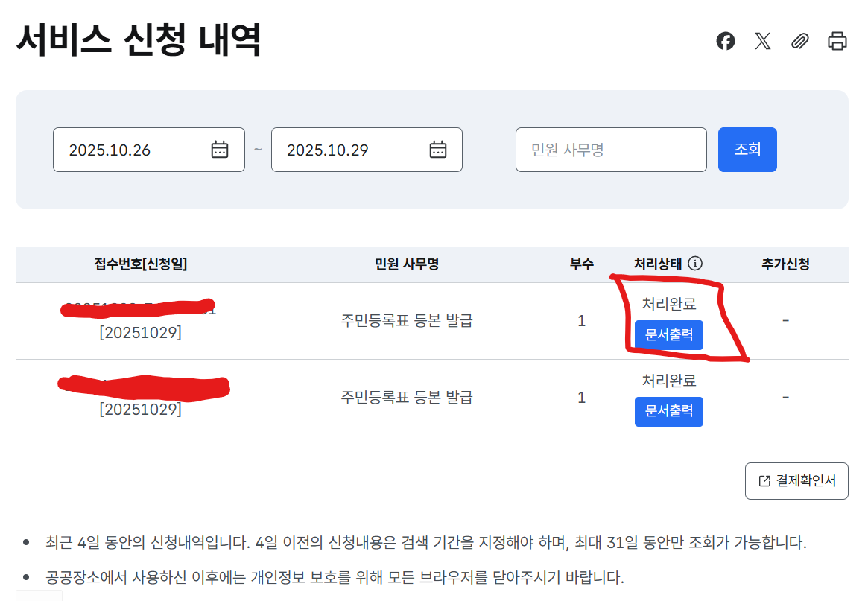Share the page on Facebook
The width and height of the screenshot is (868, 601).
tap(726, 41)
